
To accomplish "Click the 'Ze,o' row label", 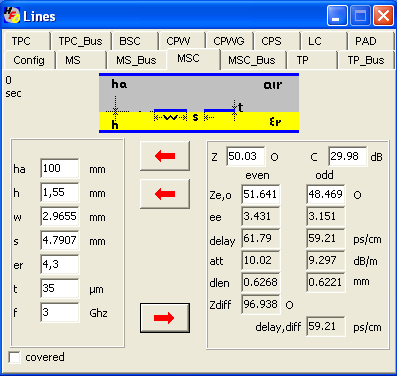I will pos(220,195).
